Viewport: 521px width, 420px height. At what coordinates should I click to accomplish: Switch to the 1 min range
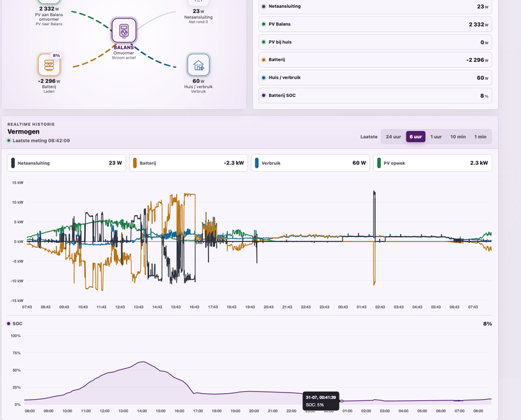point(480,137)
